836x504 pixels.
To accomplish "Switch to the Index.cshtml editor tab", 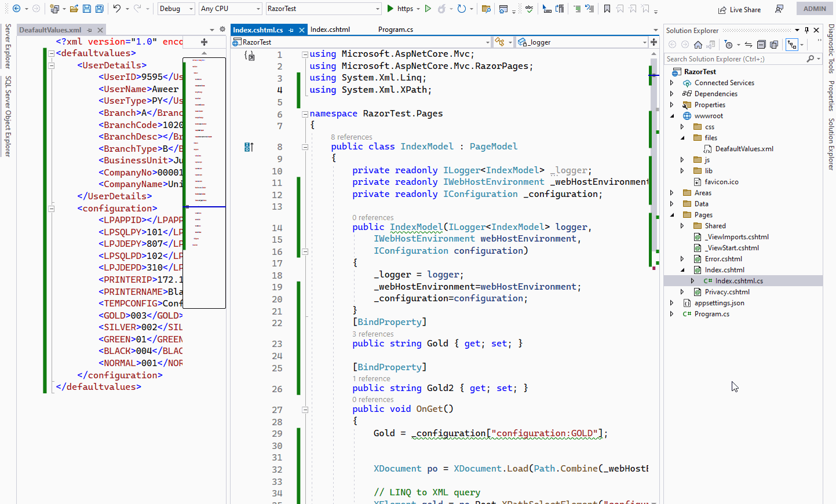I will click(x=330, y=30).
